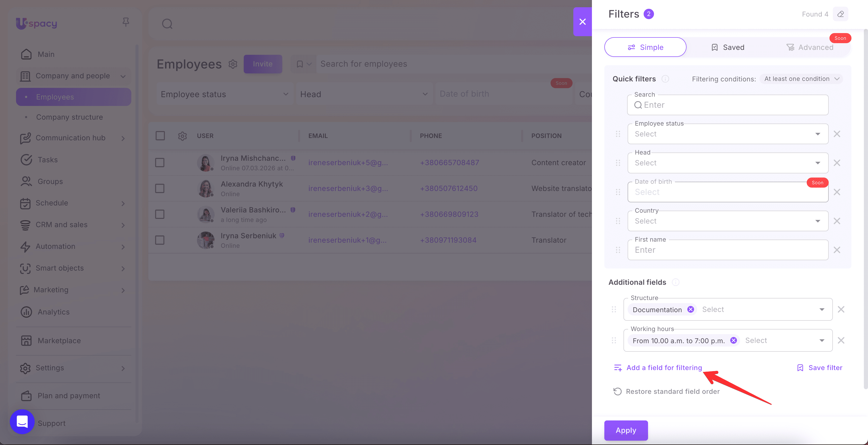
Task: Click the First name input field
Action: coord(728,250)
